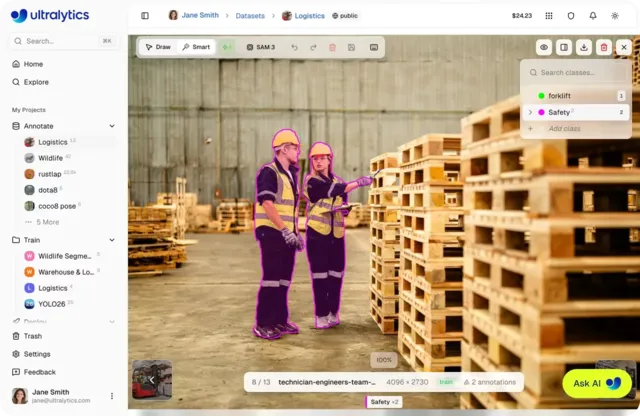Expand the Safety class chevron
Image resolution: width=640 pixels, height=416 pixels.
pyautogui.click(x=530, y=112)
